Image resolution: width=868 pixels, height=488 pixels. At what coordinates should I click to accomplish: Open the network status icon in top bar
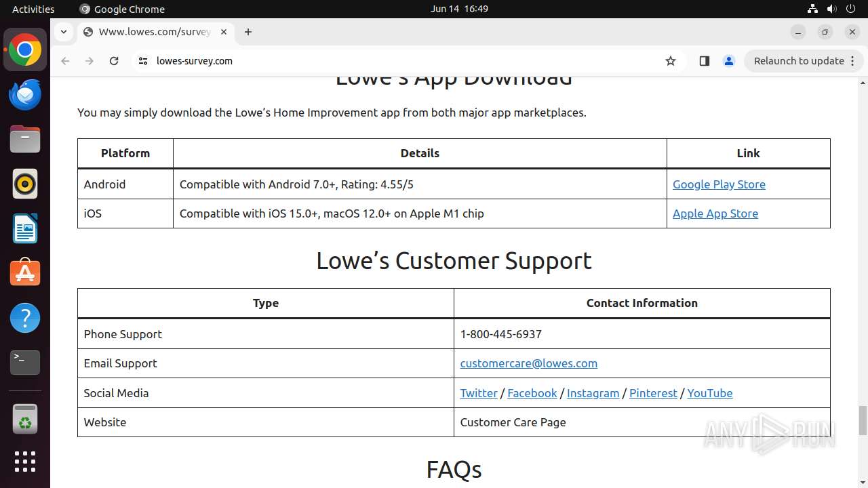click(812, 9)
